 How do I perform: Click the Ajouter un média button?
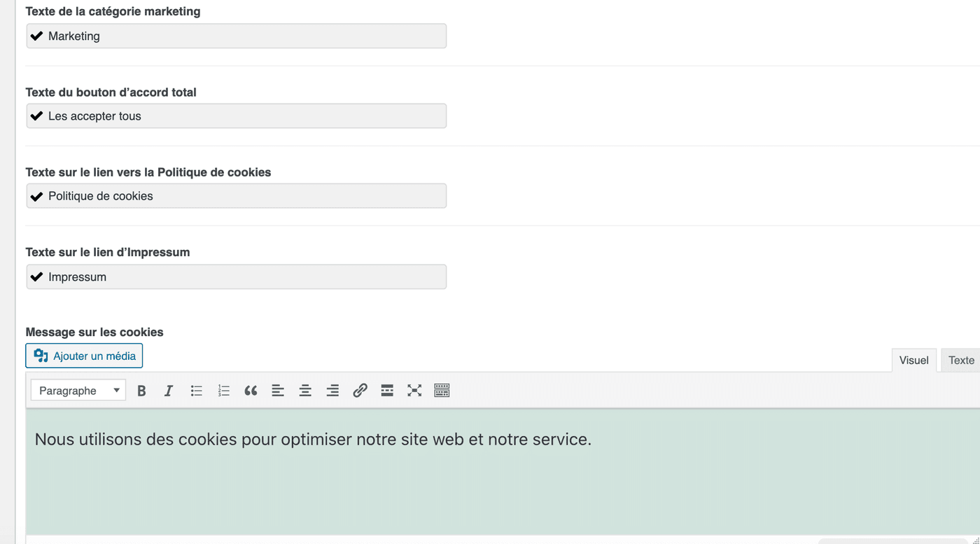pos(84,356)
